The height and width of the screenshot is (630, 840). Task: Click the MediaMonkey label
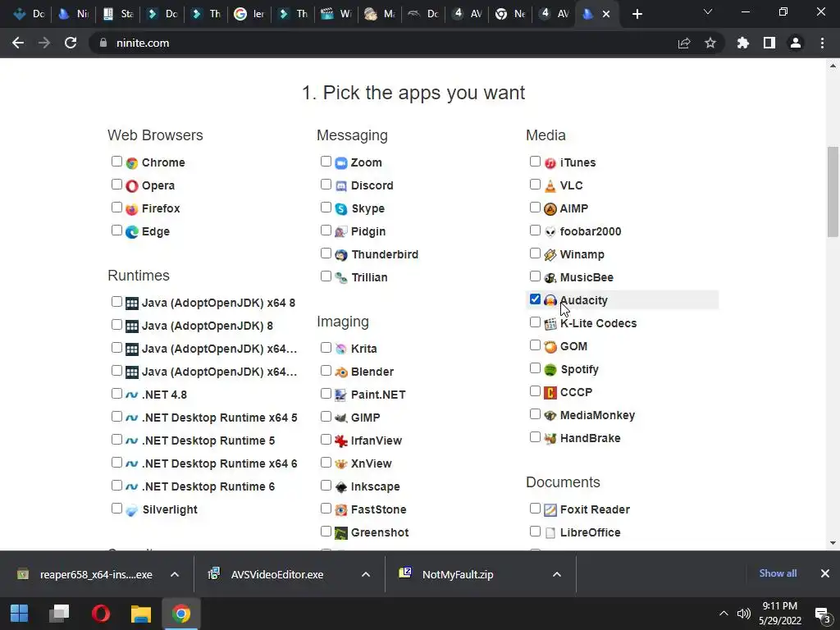597,415
